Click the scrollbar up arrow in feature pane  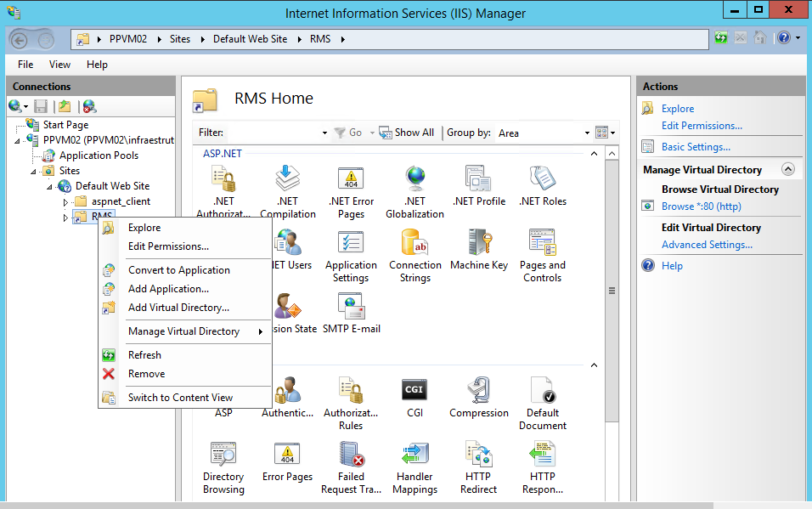(x=612, y=154)
